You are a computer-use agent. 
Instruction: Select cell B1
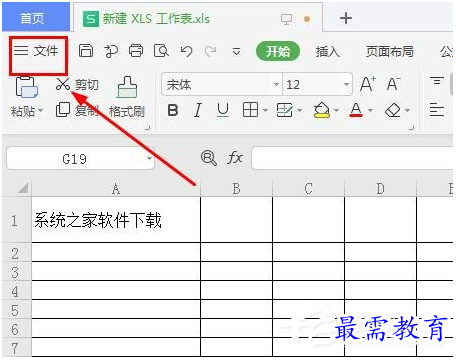[236, 220]
